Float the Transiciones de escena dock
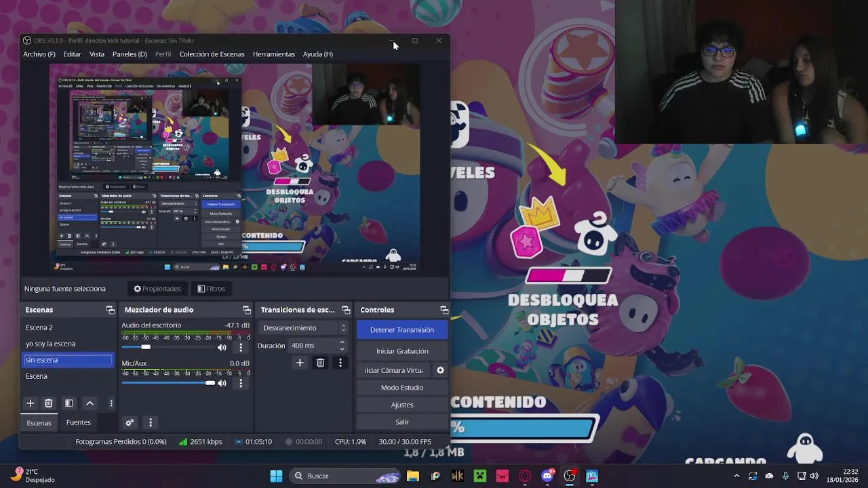Image resolution: width=868 pixels, height=488 pixels. 346,310
